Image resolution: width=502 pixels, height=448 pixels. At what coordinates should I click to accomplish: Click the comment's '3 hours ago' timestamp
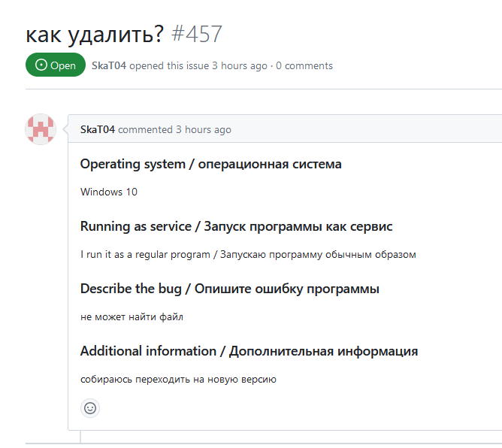click(x=204, y=129)
